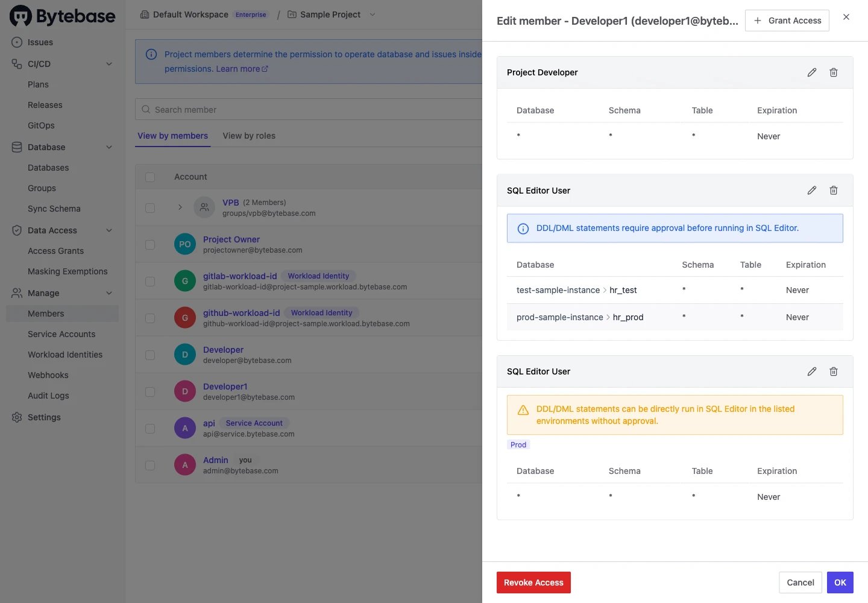868x603 pixels.
Task: Open Access Grants page
Action: click(55, 251)
